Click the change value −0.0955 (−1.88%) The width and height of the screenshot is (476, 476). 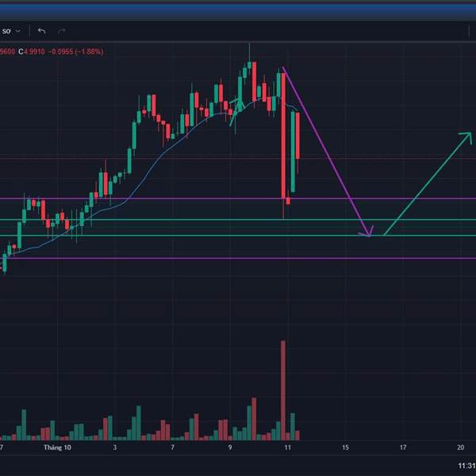point(75,52)
